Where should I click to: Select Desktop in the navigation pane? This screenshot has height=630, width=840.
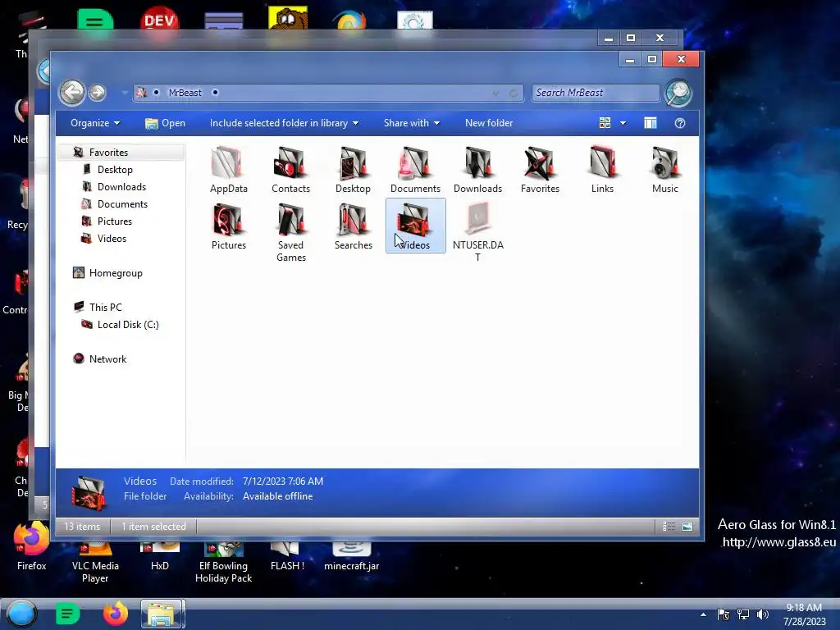[x=115, y=170]
